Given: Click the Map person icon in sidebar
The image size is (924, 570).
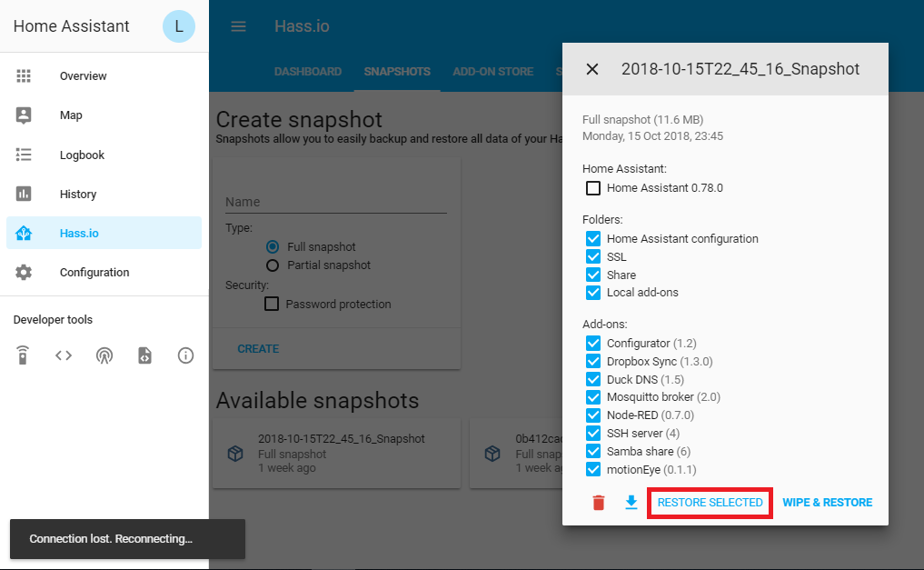Looking at the screenshot, I should (24, 115).
